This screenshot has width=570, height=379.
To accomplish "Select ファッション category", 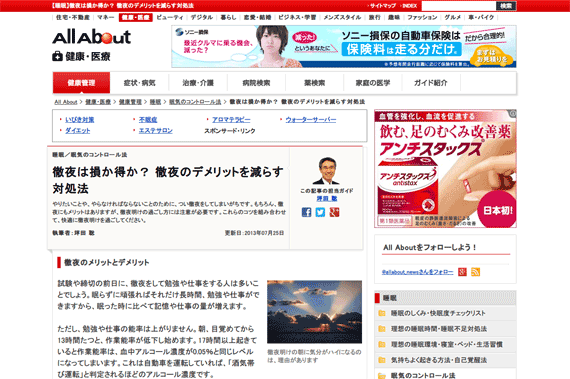I will click(422, 17).
